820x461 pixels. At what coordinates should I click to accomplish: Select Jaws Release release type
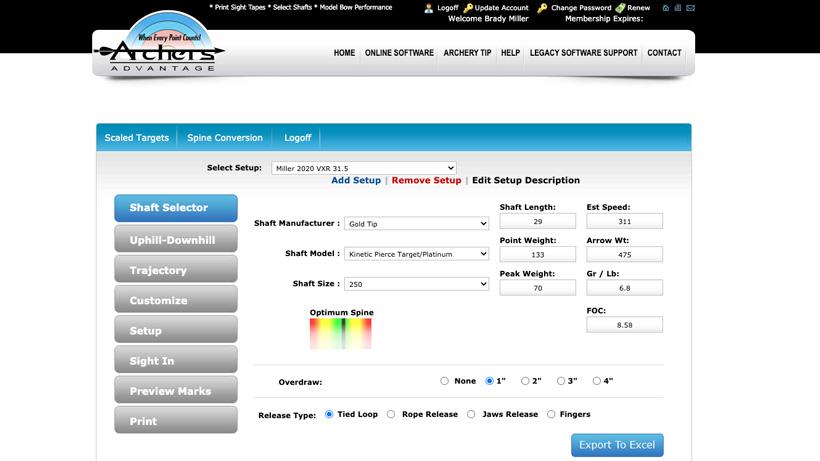471,414
